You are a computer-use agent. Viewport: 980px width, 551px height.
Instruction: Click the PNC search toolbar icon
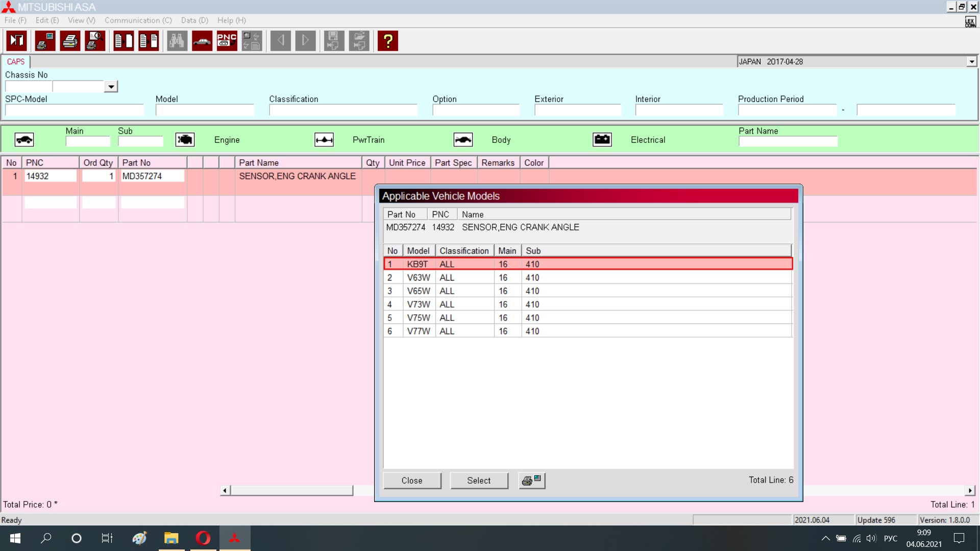click(227, 41)
